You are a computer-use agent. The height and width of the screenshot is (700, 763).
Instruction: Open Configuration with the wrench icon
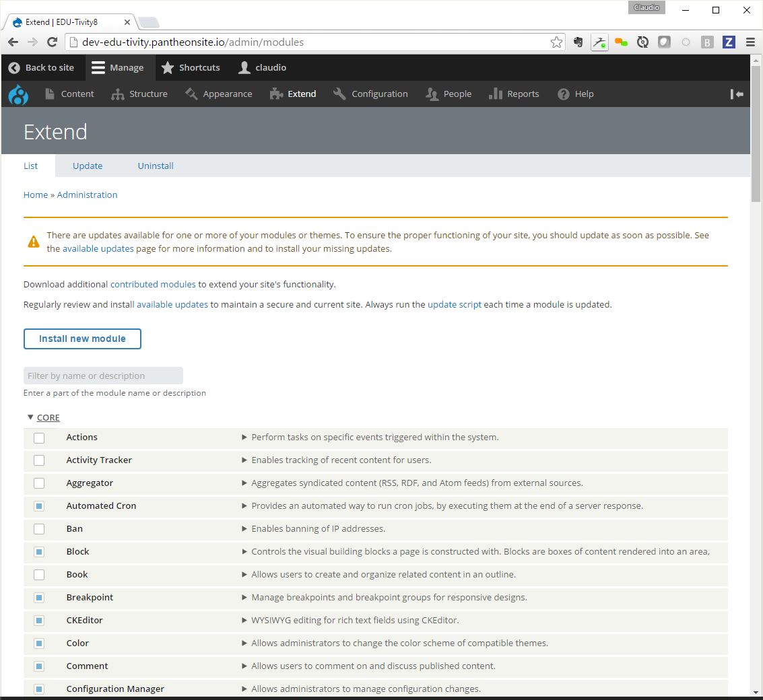339,94
